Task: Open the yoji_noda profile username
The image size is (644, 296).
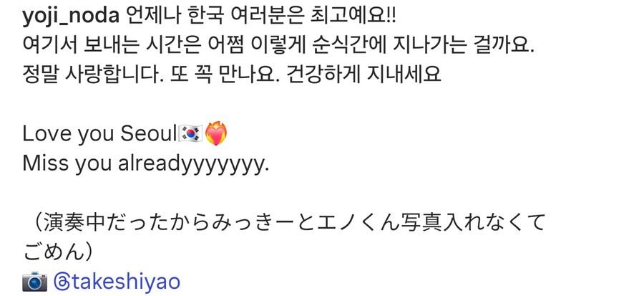Action: [71, 17]
